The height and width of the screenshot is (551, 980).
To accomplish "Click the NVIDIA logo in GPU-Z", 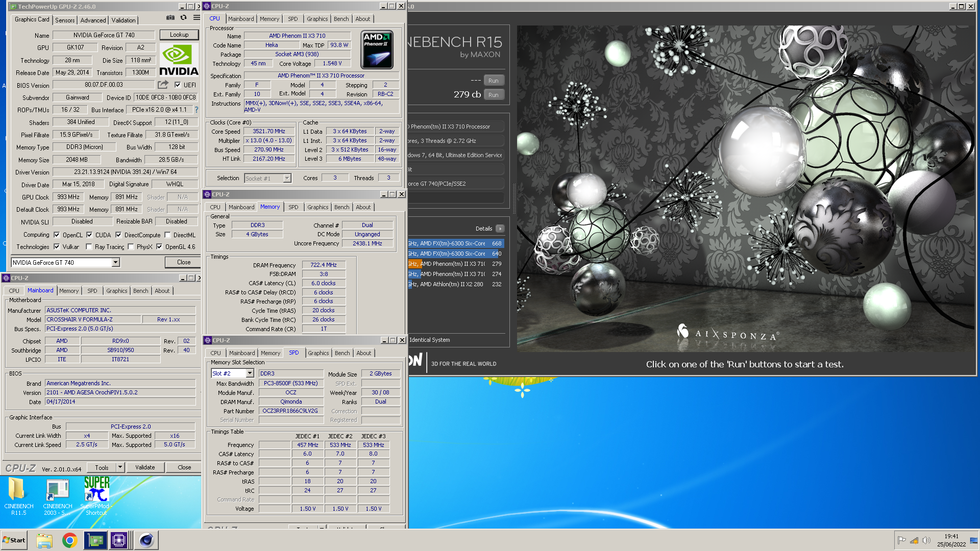I will [179, 60].
